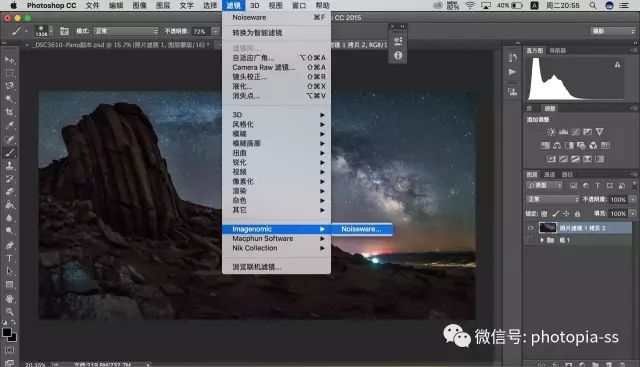Viewport: 640px width, 367px height.
Task: Select the Brush tool in the toolbox
Action: [9, 153]
